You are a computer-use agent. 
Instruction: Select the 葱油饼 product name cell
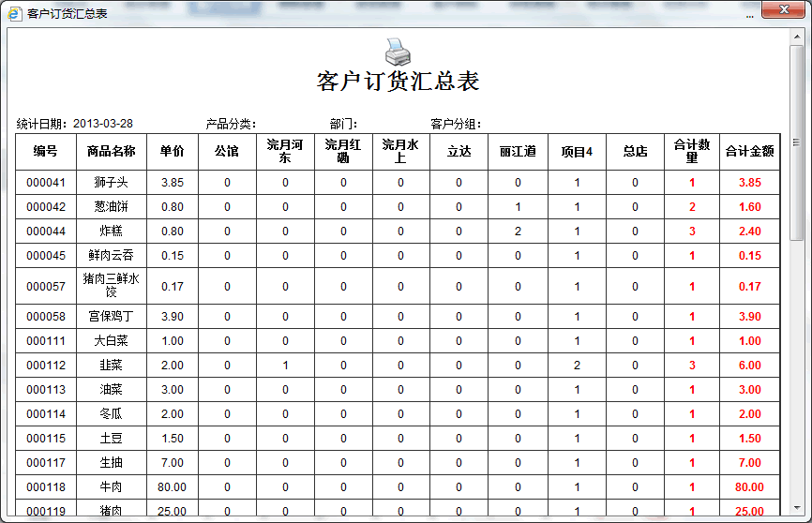(112, 206)
